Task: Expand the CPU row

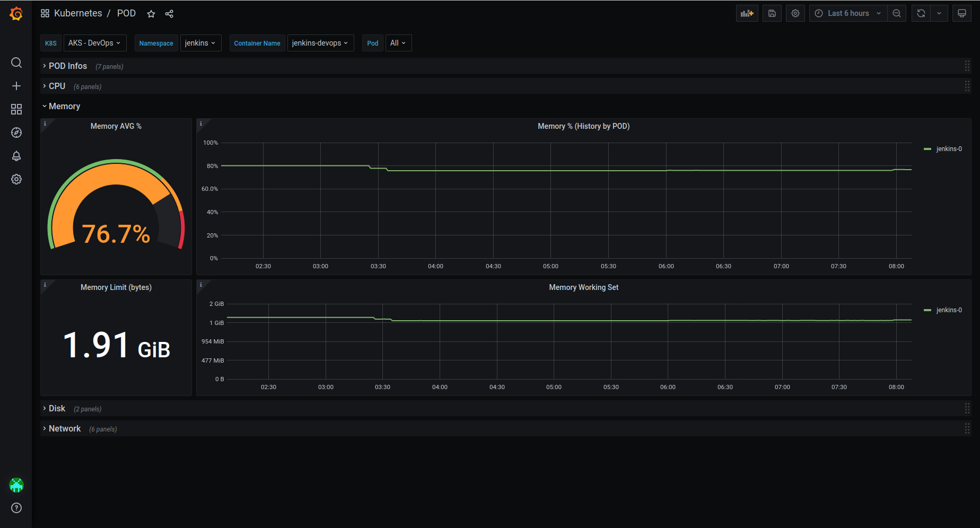Action: click(x=57, y=86)
